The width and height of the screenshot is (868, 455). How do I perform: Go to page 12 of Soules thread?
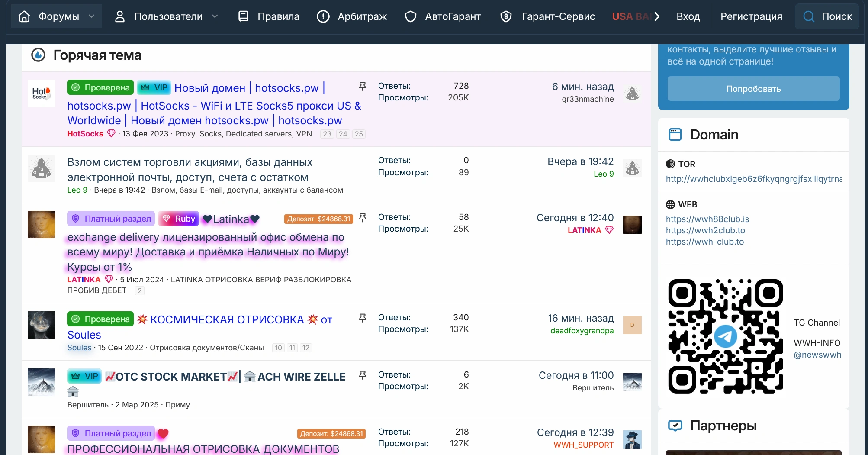[306, 348]
